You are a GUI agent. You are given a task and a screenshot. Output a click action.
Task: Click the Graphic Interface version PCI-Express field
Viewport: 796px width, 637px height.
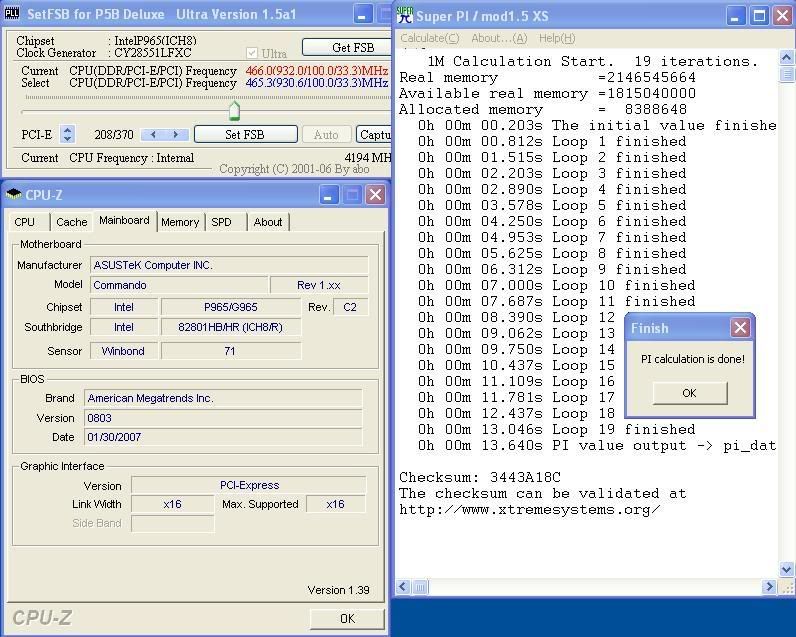point(249,485)
